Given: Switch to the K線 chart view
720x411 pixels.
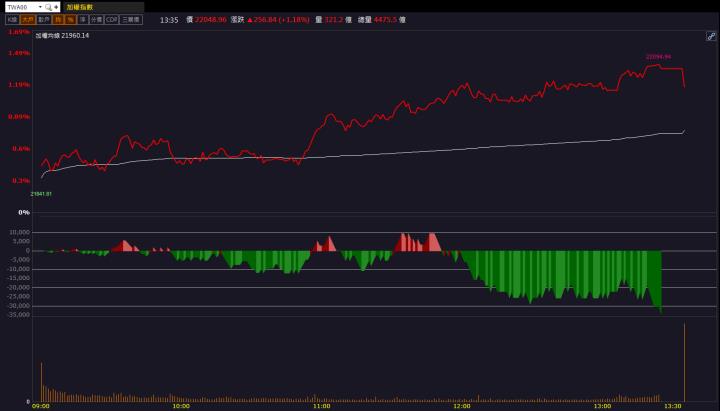Looking at the screenshot, I should pos(12,19).
